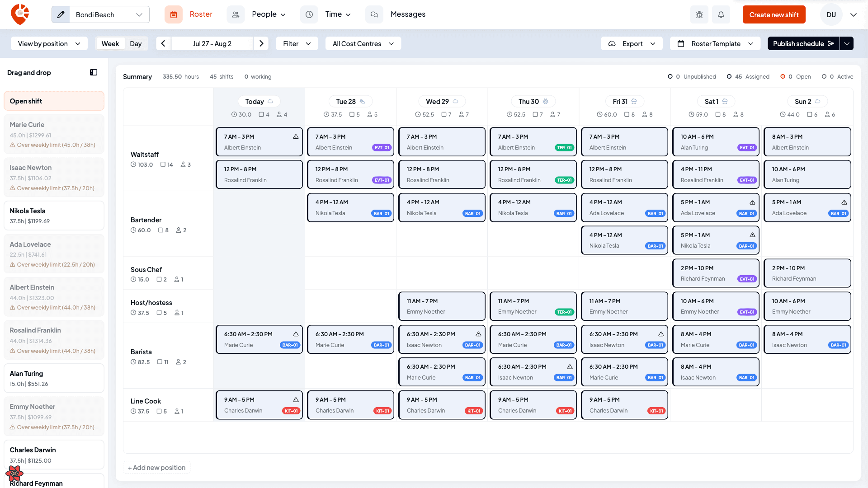Click the weather icon next to Thu 30

tap(545, 101)
